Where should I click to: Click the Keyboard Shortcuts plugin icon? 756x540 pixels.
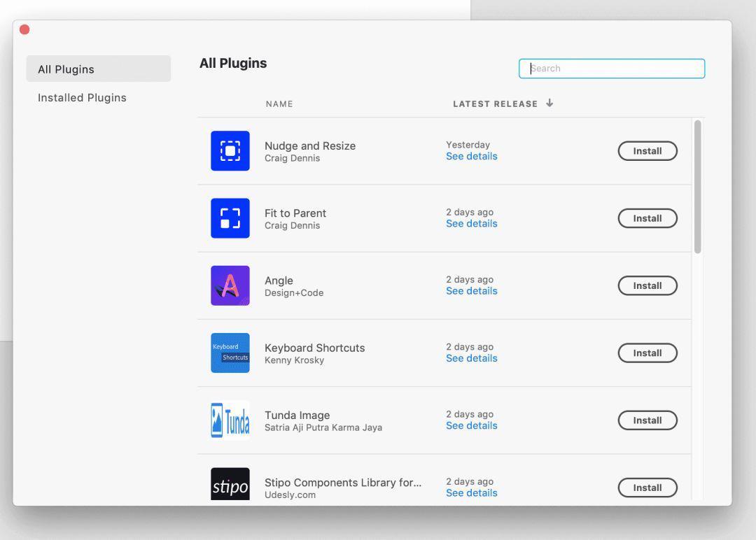pos(230,353)
